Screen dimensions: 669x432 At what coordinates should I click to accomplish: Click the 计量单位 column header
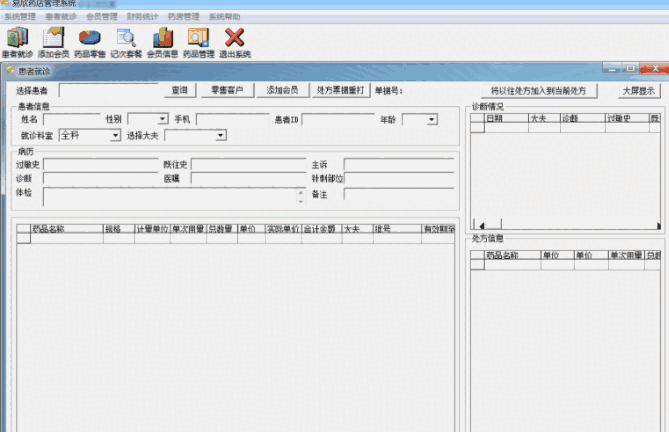coord(152,229)
